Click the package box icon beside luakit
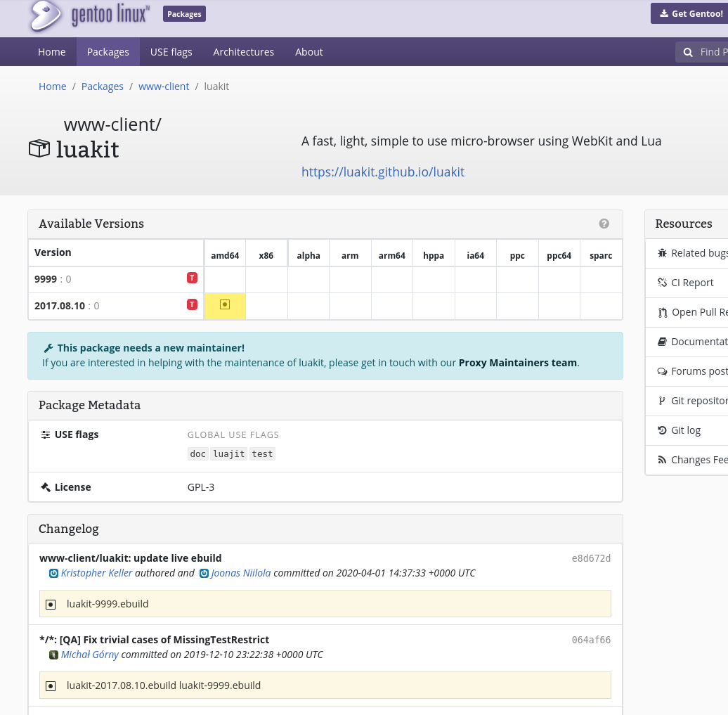The height and width of the screenshot is (715, 728). point(39,148)
